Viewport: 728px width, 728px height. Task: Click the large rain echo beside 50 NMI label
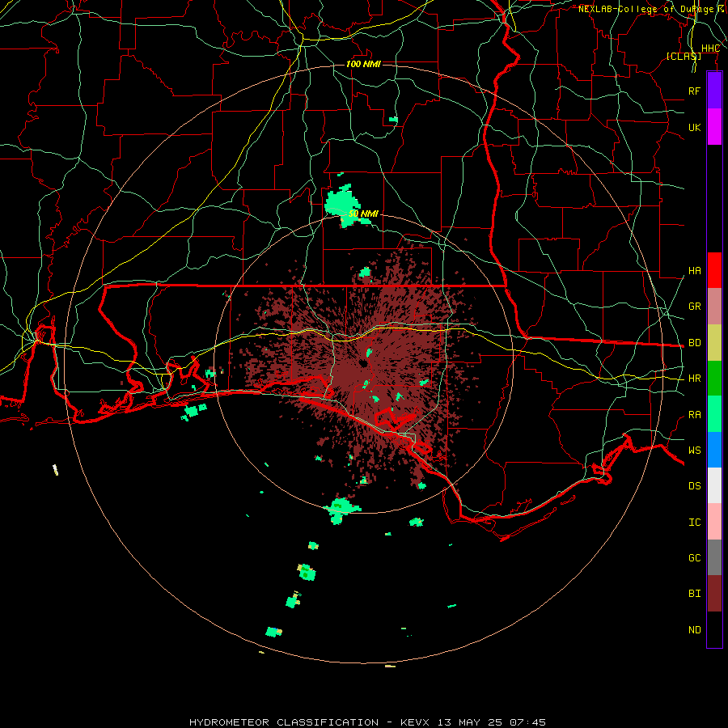click(343, 204)
